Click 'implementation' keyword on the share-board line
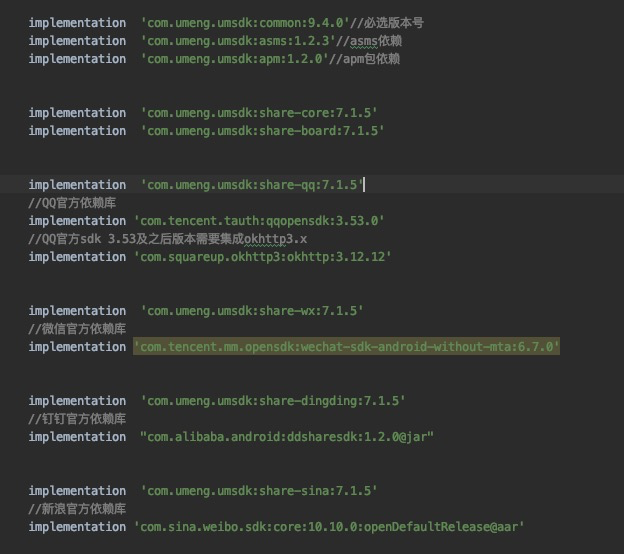 [77, 131]
